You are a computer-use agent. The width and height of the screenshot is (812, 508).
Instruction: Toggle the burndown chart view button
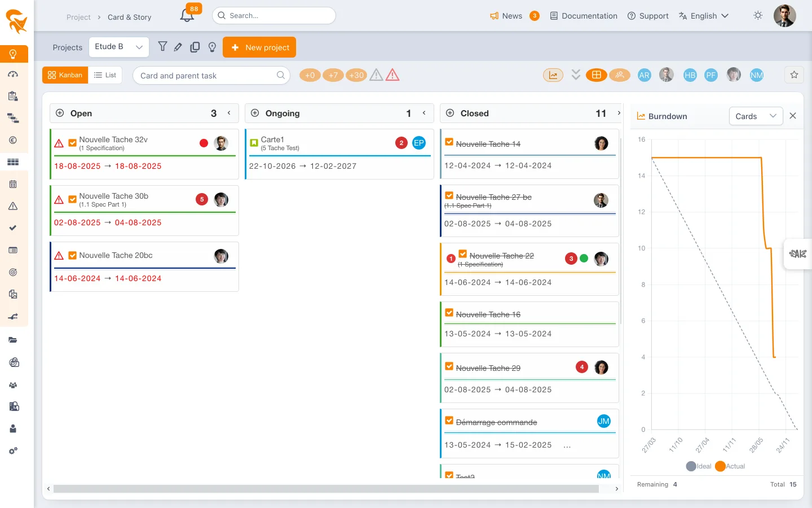553,75
